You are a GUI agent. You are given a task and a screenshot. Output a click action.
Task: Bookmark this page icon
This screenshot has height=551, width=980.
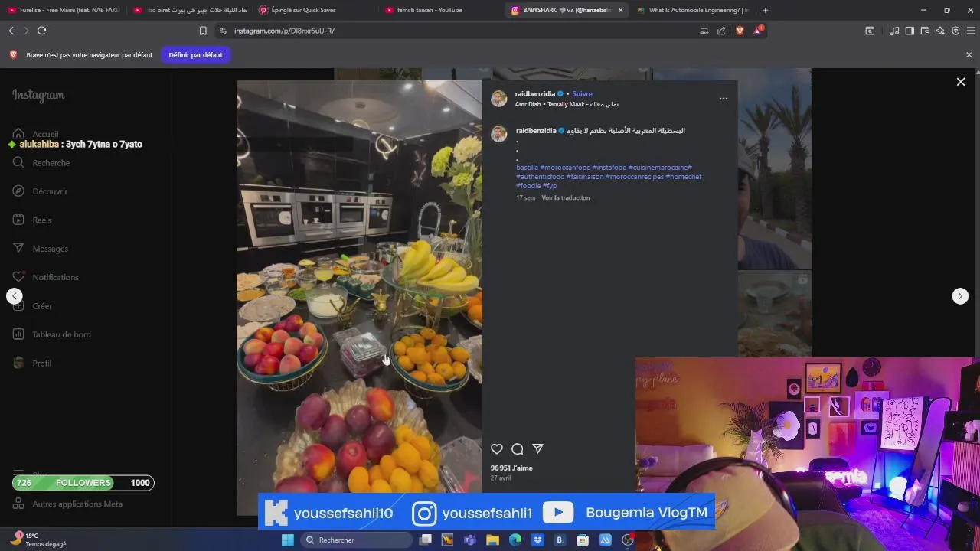(x=203, y=31)
